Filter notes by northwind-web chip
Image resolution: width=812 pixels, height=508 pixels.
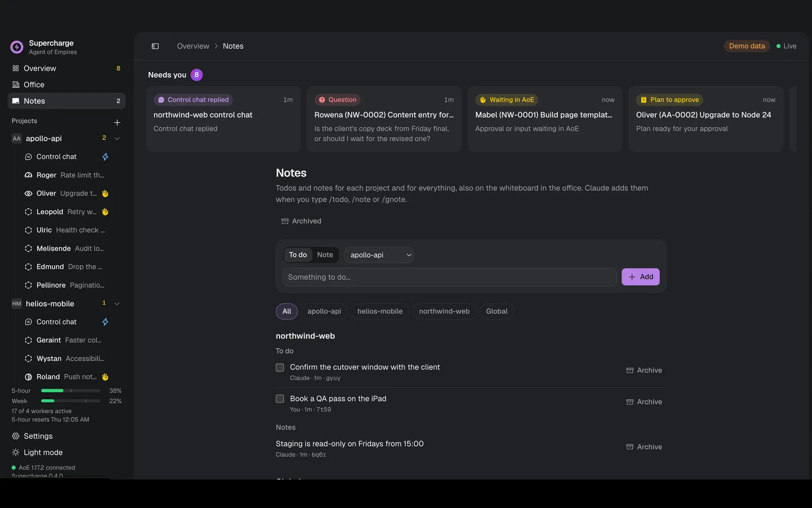(445, 311)
